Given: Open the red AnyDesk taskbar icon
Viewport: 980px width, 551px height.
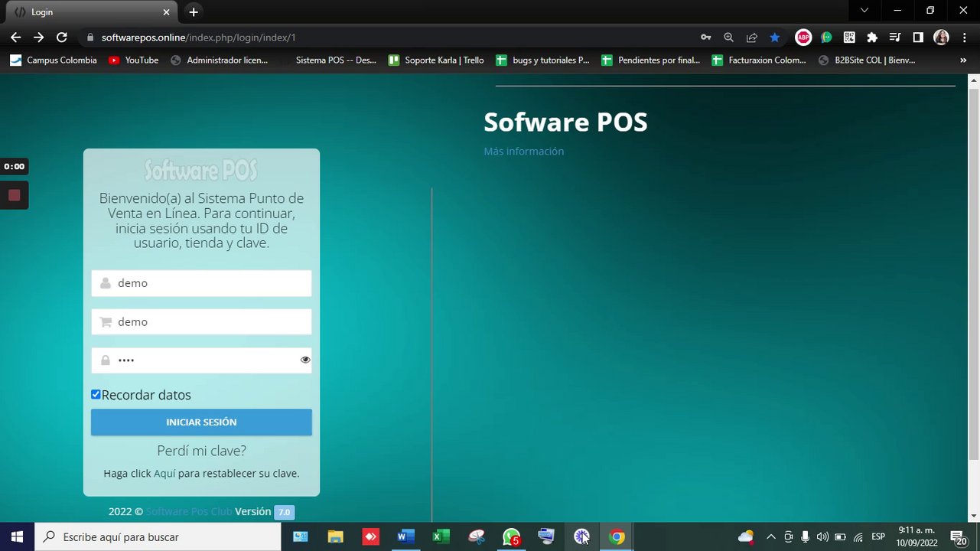Looking at the screenshot, I should [370, 536].
